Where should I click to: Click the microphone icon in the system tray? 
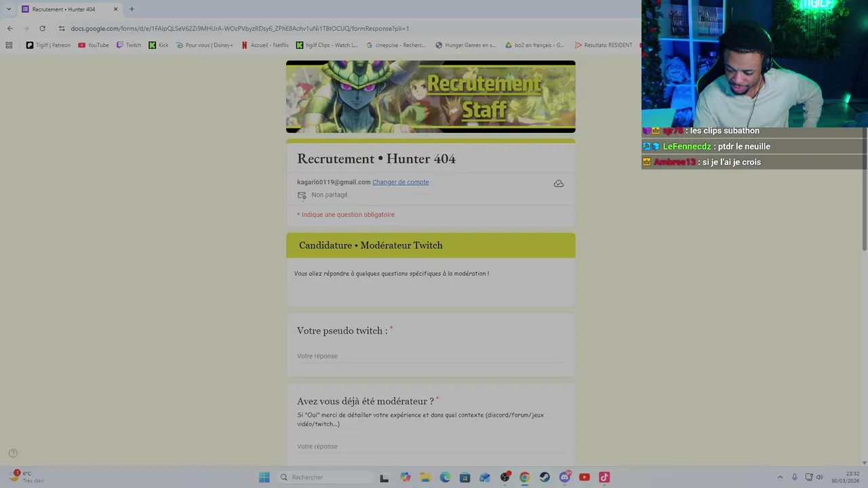coord(795,477)
